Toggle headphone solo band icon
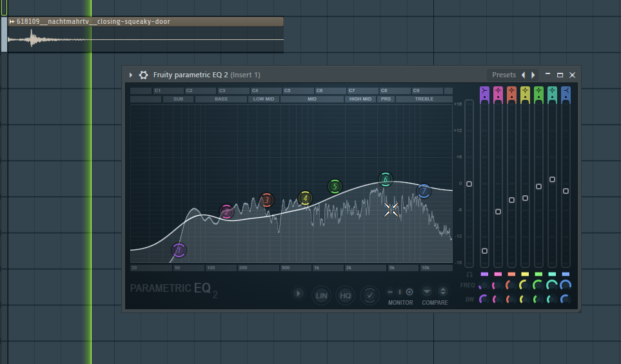621x364 pixels. click(x=469, y=274)
